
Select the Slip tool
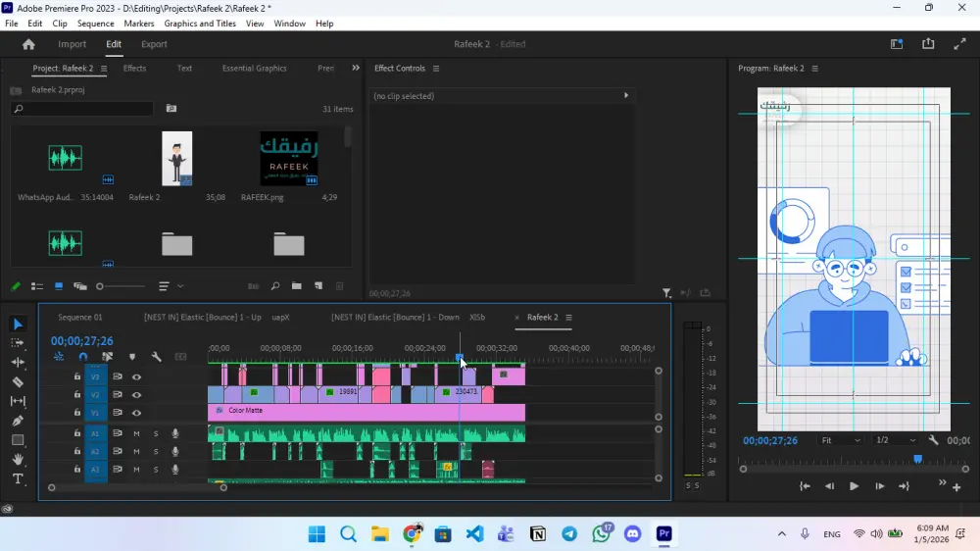coord(18,401)
